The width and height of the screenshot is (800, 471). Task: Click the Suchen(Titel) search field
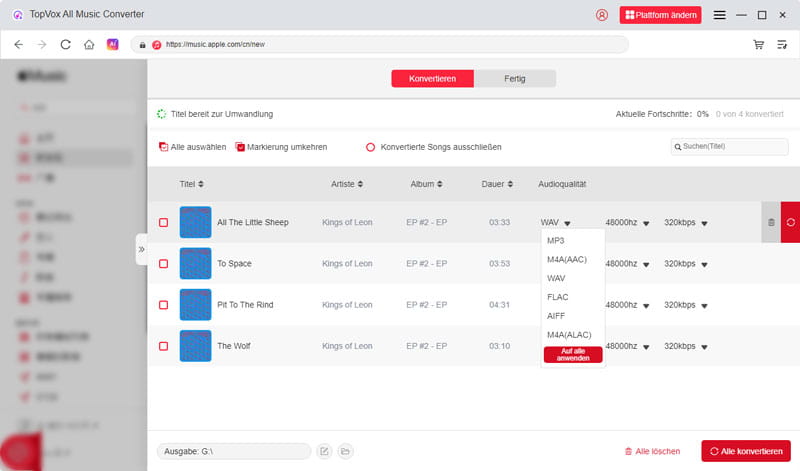click(733, 147)
